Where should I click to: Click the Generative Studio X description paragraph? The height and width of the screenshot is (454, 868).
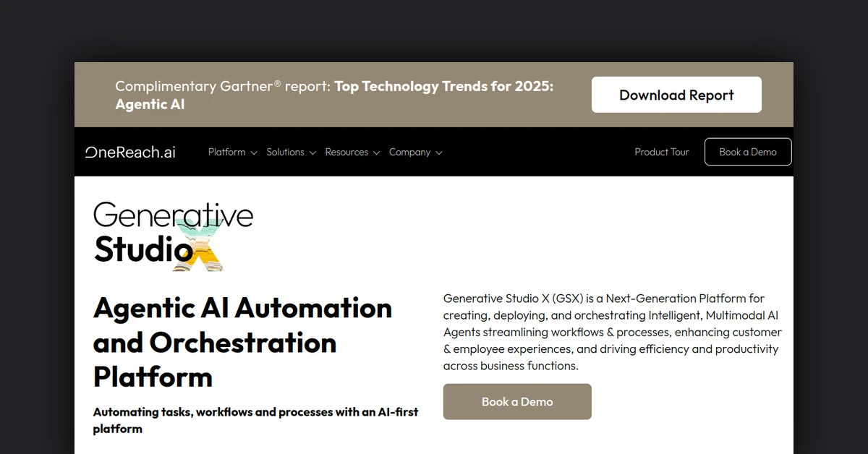612,332
